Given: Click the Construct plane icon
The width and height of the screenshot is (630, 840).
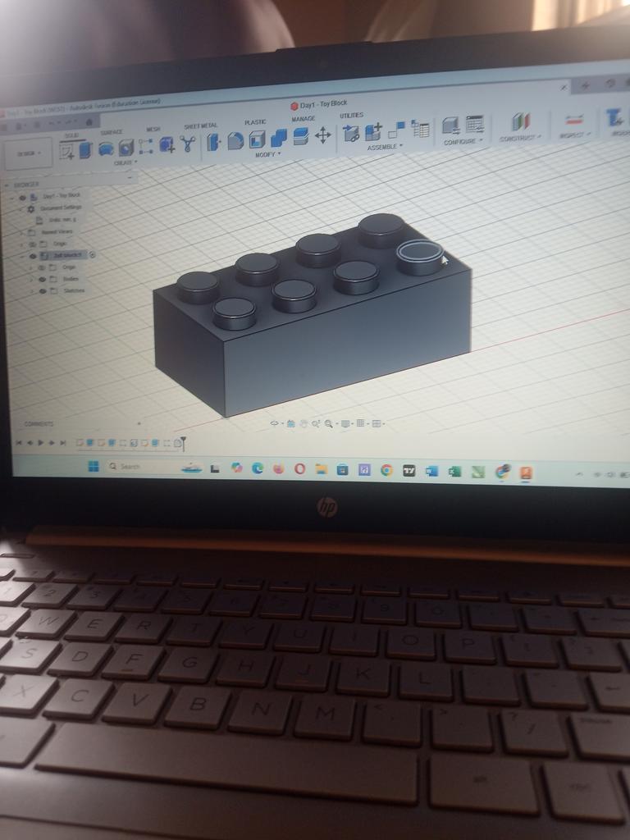Looking at the screenshot, I should 520,121.
